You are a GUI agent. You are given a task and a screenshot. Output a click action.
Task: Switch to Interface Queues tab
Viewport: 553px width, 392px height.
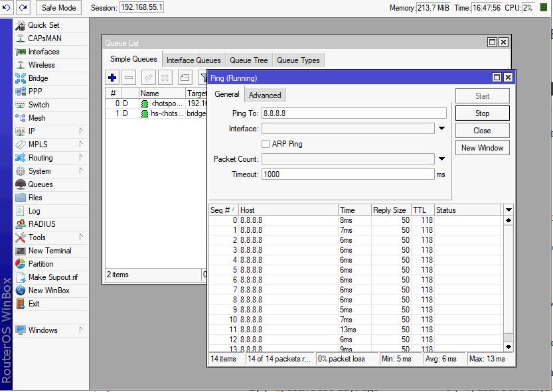[x=194, y=60]
